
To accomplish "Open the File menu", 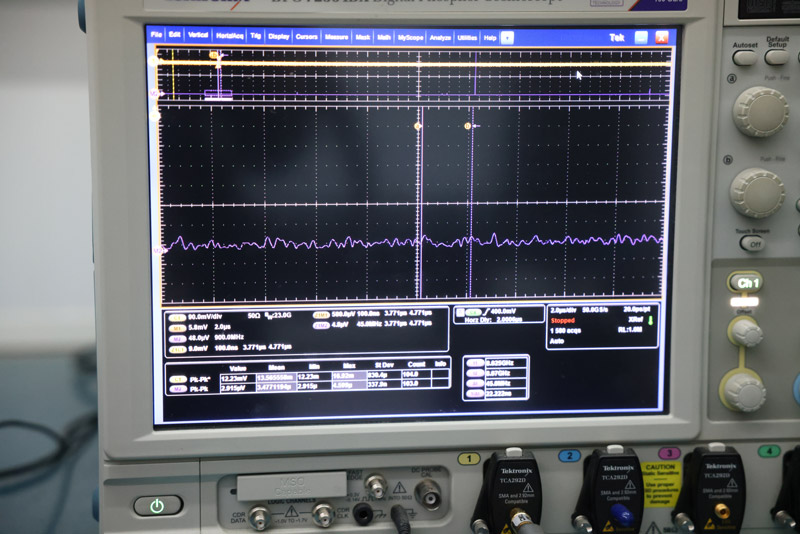I will click(x=156, y=35).
